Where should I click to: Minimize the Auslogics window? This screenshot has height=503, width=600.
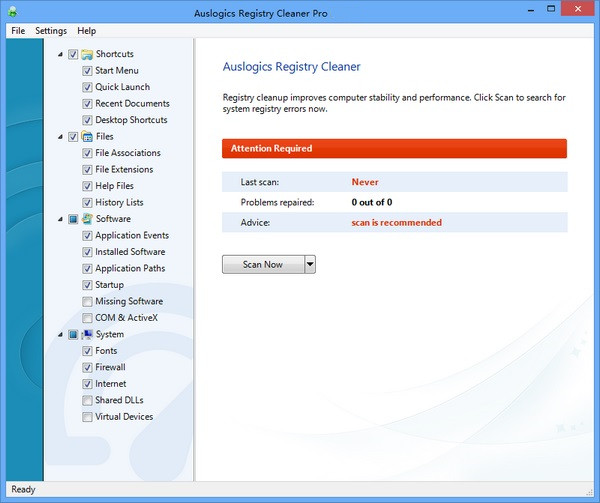click(x=530, y=10)
